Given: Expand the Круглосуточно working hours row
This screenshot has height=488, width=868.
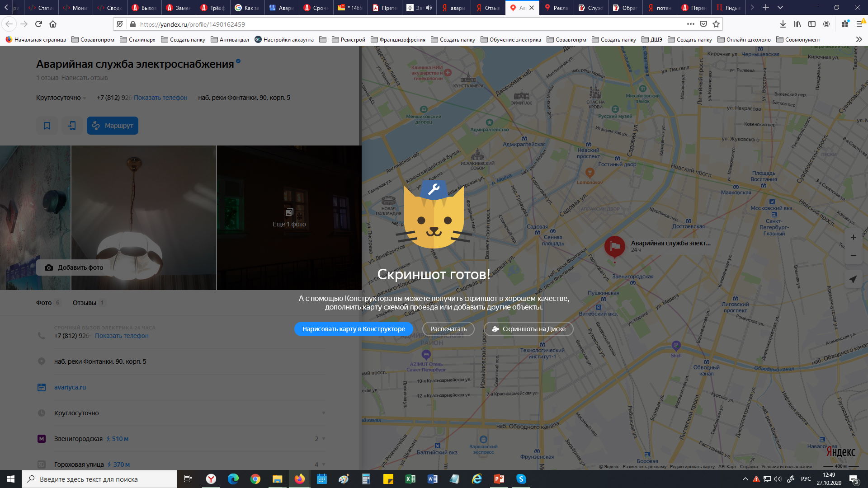Looking at the screenshot, I should click(x=323, y=413).
